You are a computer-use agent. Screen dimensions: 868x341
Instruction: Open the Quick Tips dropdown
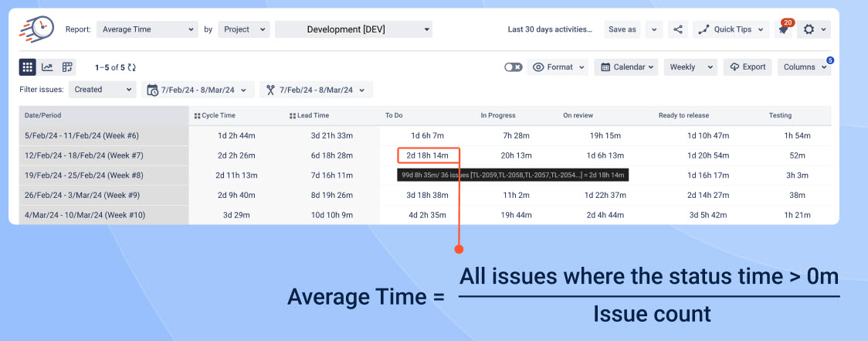point(731,29)
